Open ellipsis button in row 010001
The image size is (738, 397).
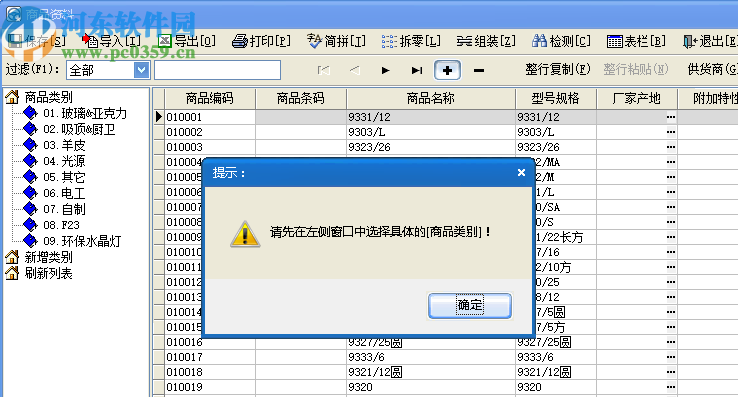click(x=671, y=117)
